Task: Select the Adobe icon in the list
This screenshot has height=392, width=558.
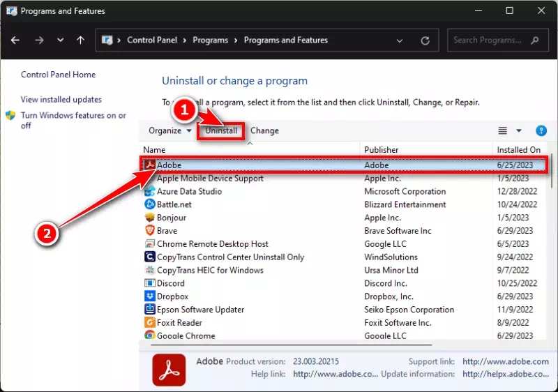Action: point(150,165)
